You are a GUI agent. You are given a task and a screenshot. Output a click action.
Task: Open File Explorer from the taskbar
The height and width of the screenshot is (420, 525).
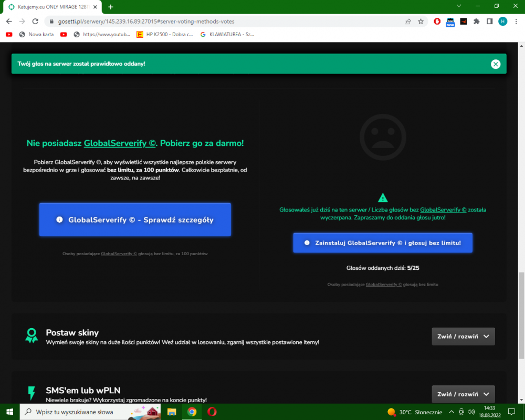point(172,412)
